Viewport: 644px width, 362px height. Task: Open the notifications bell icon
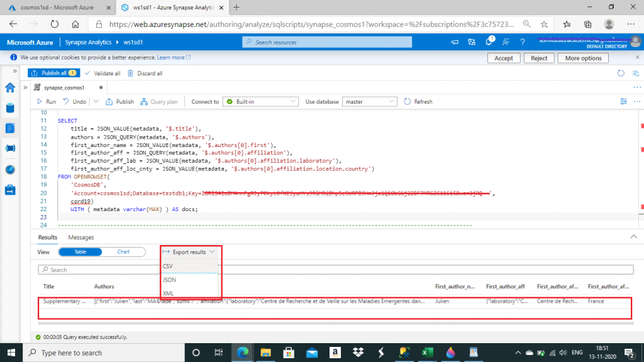click(x=489, y=42)
